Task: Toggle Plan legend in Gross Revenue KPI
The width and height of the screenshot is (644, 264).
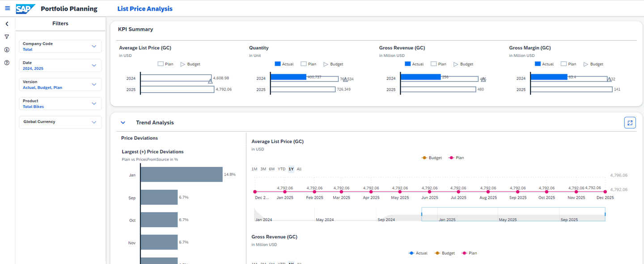Action: pos(438,64)
